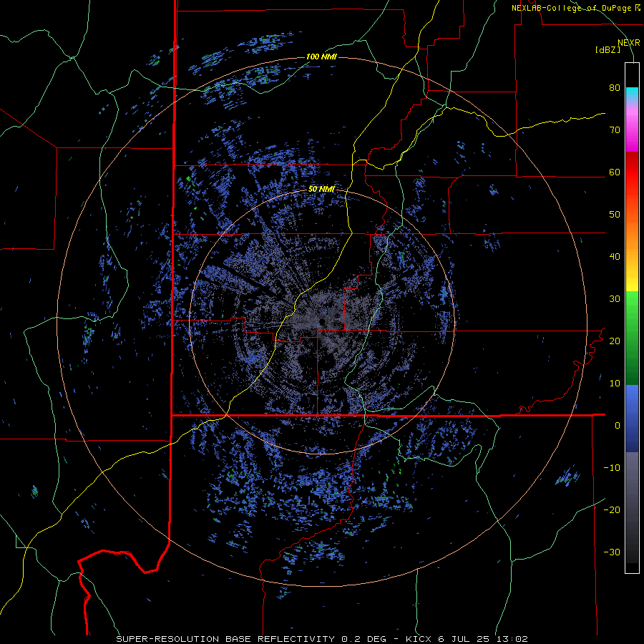Click the 30 value on dBZ scale
The height and width of the screenshot is (644, 644).
615,299
